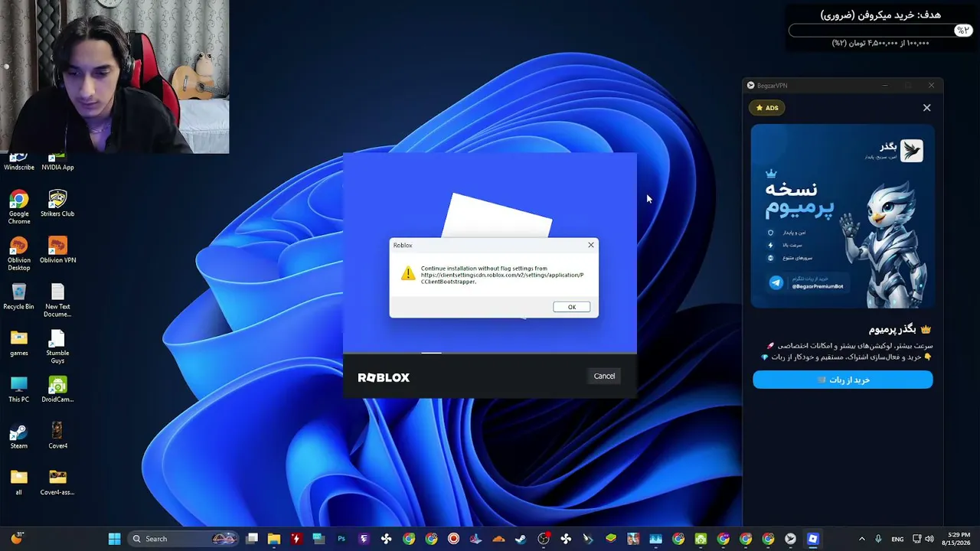Select the Steam desktop shortcut
Screen dimensions: 980x551
pyautogui.click(x=19, y=436)
